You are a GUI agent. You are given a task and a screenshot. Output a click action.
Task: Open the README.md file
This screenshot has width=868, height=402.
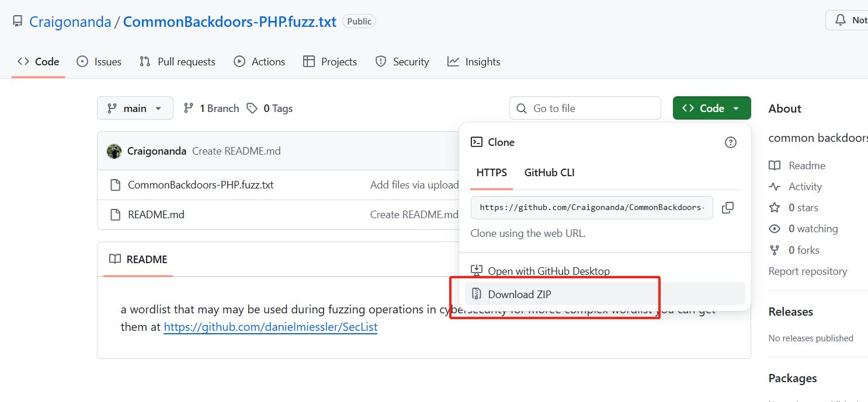click(x=156, y=215)
